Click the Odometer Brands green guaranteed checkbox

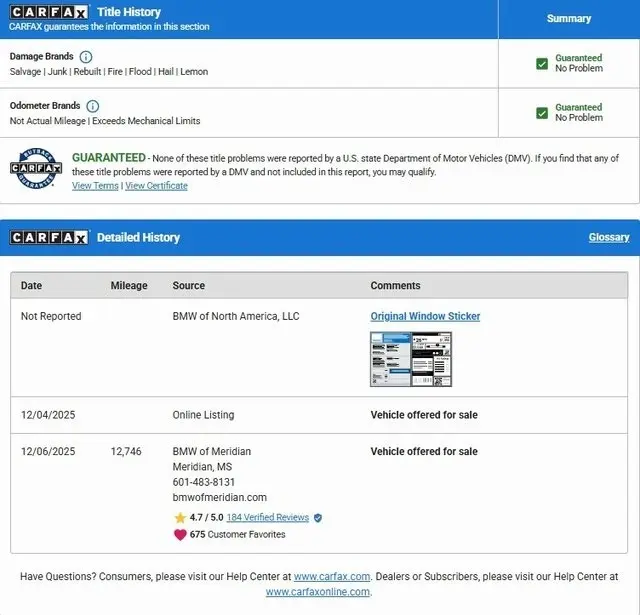point(542,113)
